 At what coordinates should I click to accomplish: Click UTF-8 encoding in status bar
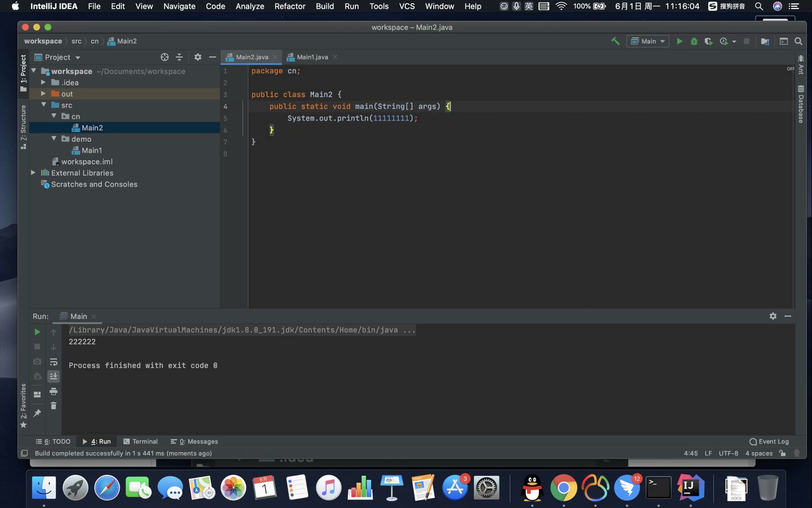click(x=728, y=453)
